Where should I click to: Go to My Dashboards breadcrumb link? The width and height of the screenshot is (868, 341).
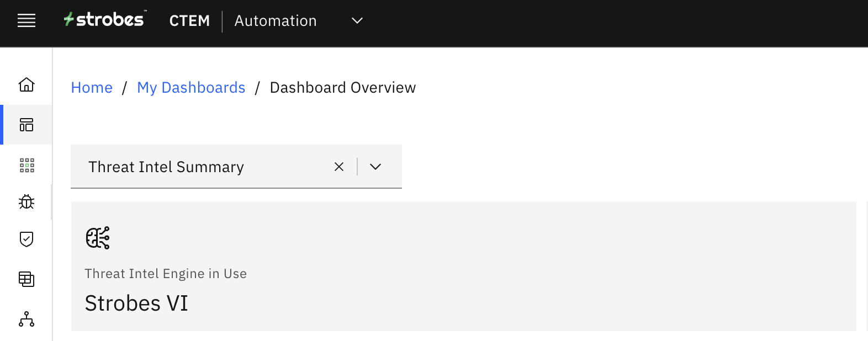[191, 88]
